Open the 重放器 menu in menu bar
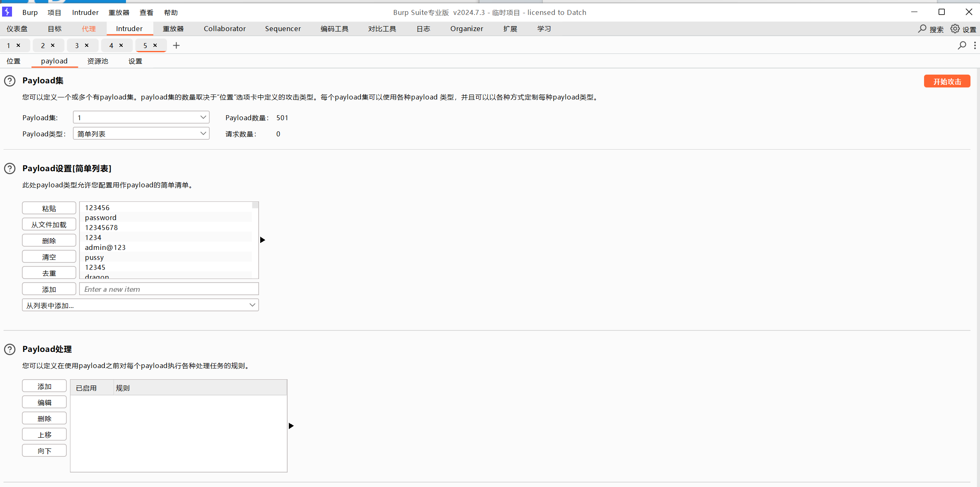The image size is (980, 487). tap(119, 12)
